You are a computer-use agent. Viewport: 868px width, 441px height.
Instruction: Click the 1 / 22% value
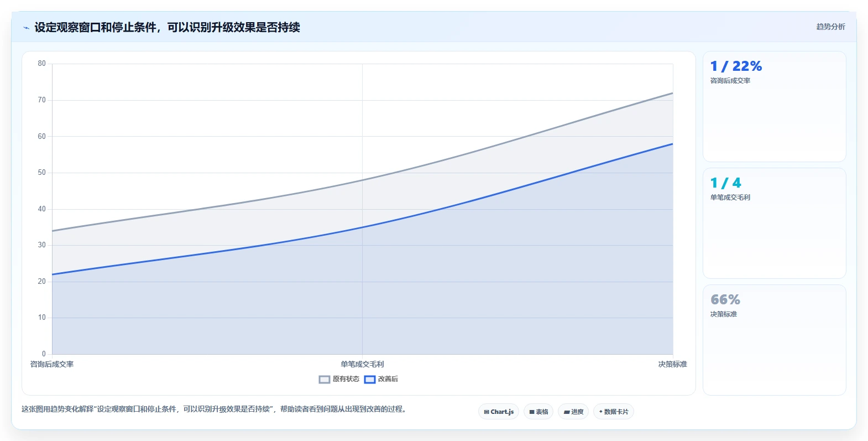[736, 66]
